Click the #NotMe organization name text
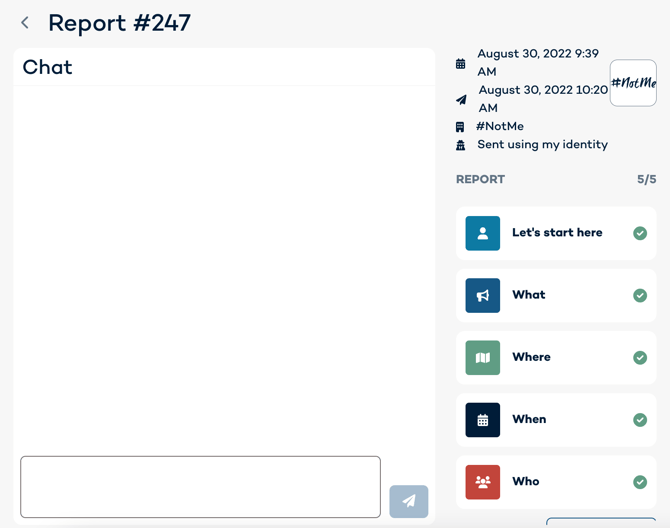Screen dimensions: 670x528 point(500,126)
